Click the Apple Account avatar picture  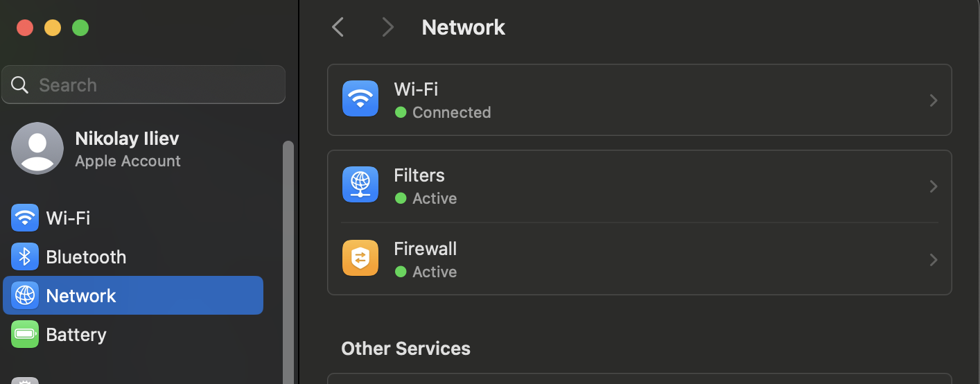tap(37, 148)
